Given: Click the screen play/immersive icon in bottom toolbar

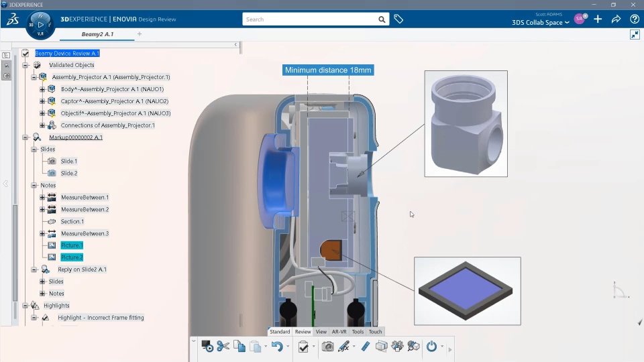Looking at the screenshot, I should click(x=207, y=347).
